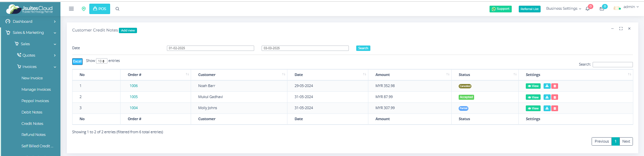This screenshot has width=644, height=156.
Task: Click the table Search input field
Action: coord(612,65)
